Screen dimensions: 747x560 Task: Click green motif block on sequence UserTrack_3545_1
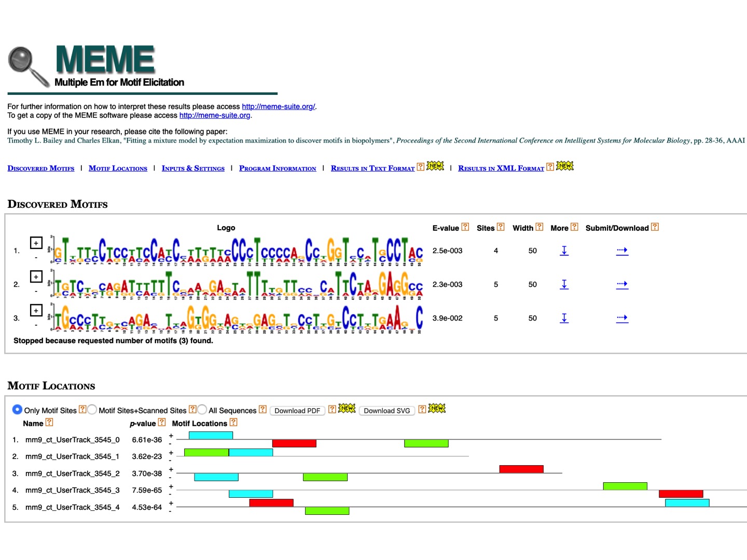tap(206, 452)
